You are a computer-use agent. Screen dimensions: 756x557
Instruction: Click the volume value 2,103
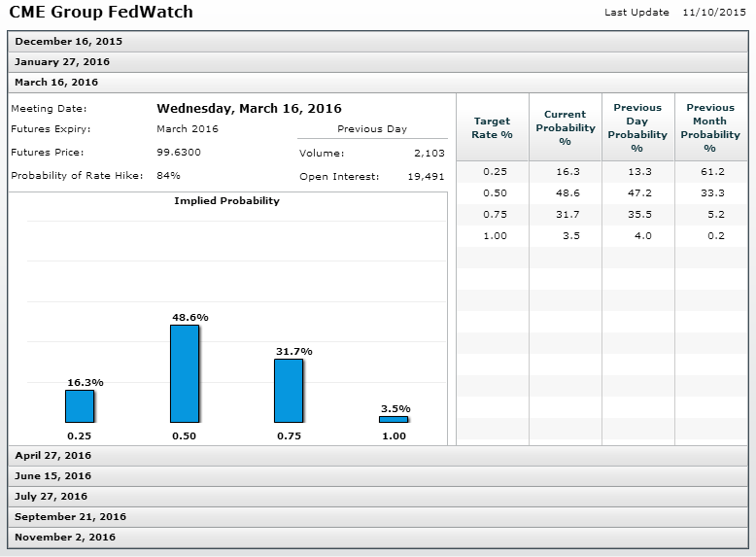[430, 154]
